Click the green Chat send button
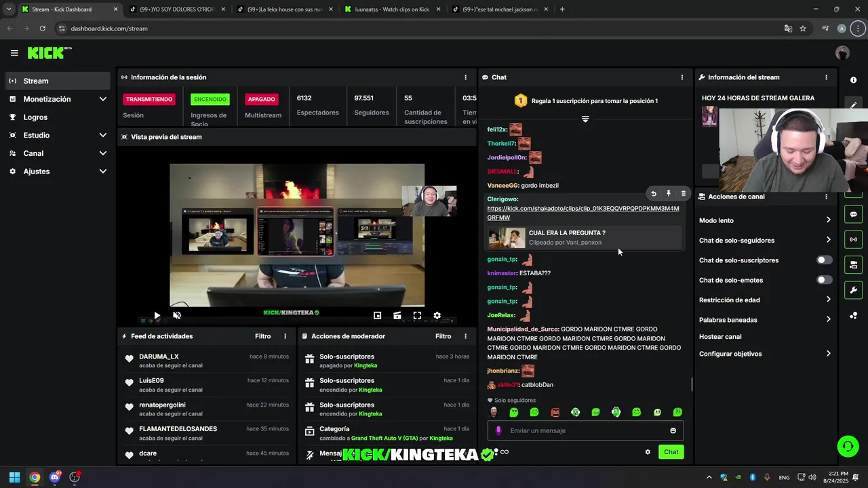 671,452
